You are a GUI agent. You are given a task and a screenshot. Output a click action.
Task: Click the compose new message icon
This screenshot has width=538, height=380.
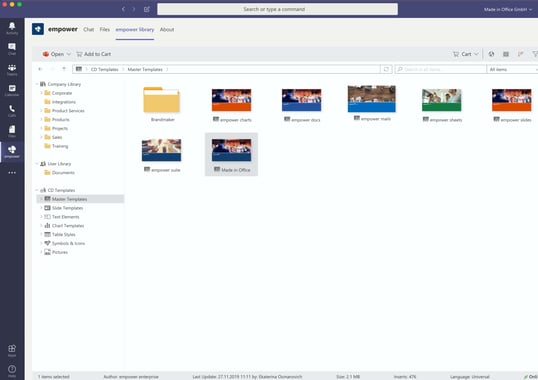click(x=147, y=9)
